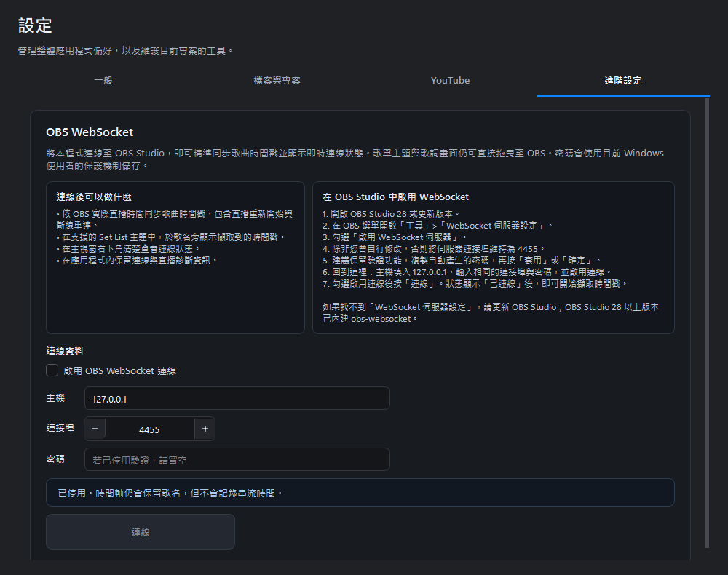Click the vertical scrollbar on the right
This screenshot has height=575, width=728.
707,323
